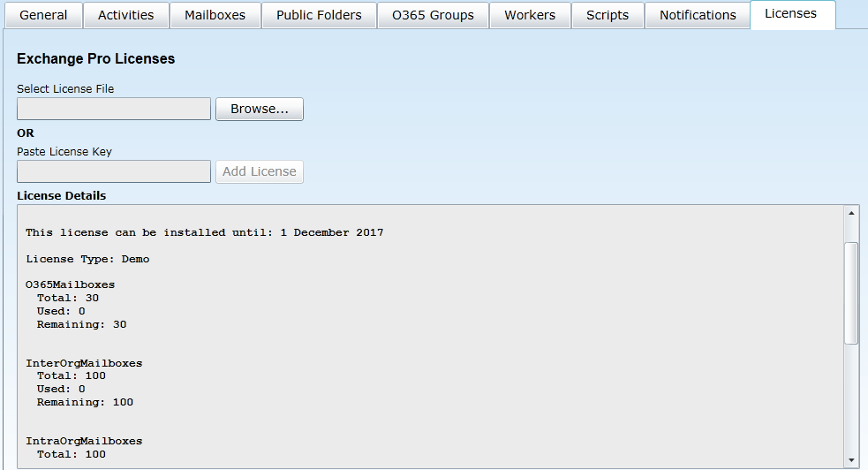Screen dimensions: 868x470
Task: Click 'Remaining: 30' under O365Mailboxes
Action: pos(81,324)
